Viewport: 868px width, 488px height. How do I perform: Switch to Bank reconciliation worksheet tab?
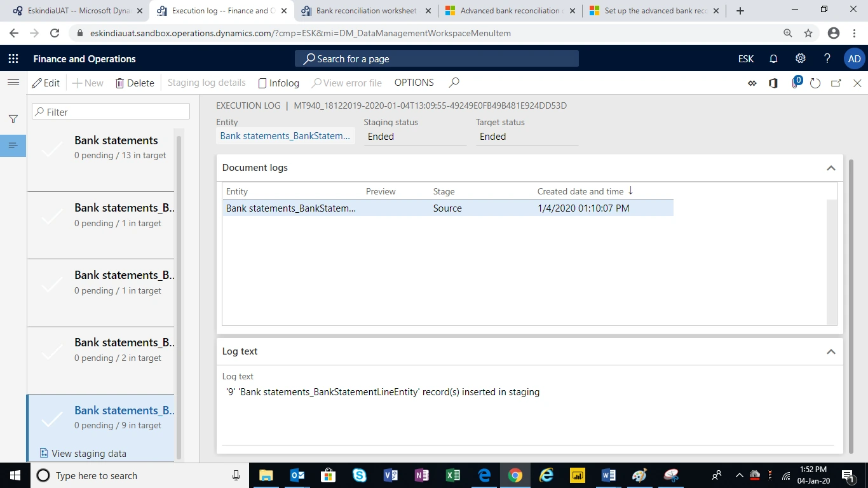[x=366, y=11]
